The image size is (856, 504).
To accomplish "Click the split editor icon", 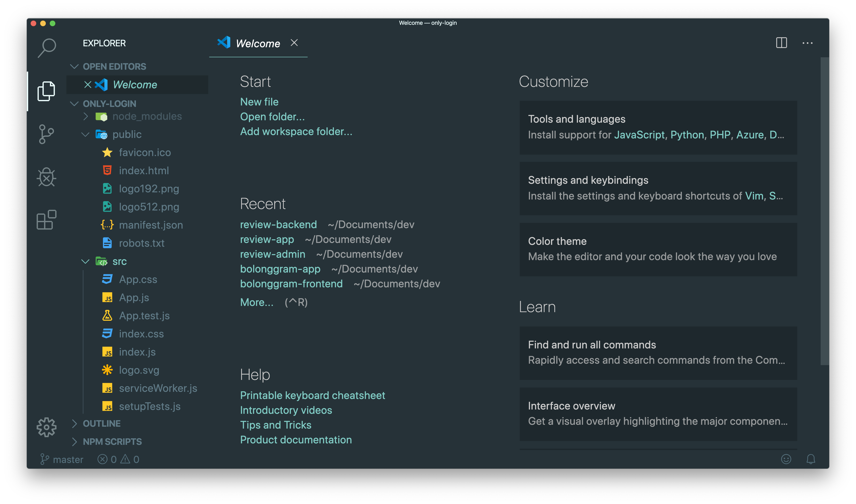I will coord(781,43).
